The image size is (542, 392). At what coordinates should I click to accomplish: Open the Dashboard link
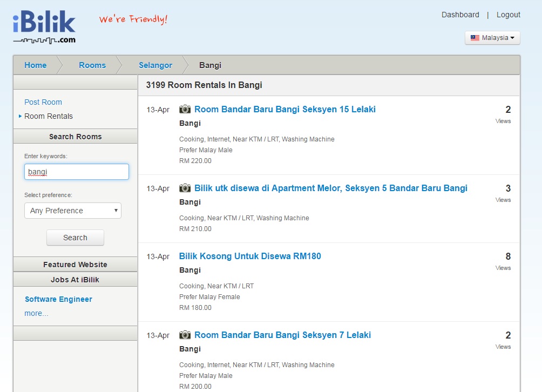click(x=460, y=15)
